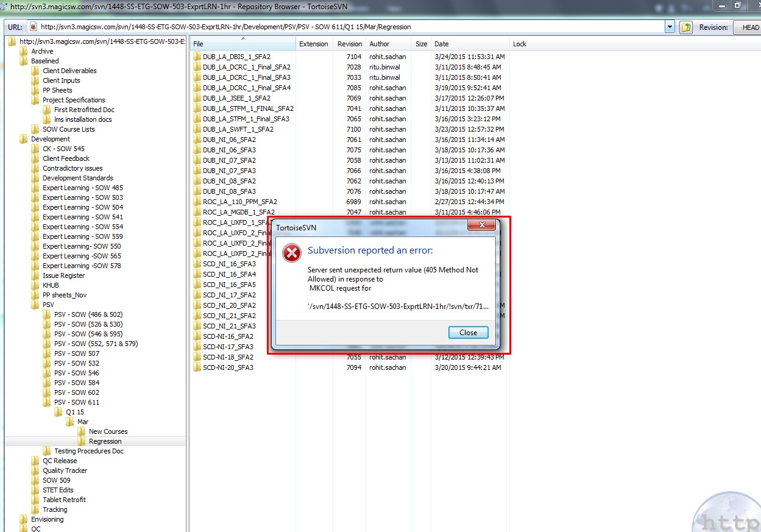The image size is (761, 532).
Task: Click the Close button in error dialog
Action: (x=468, y=332)
